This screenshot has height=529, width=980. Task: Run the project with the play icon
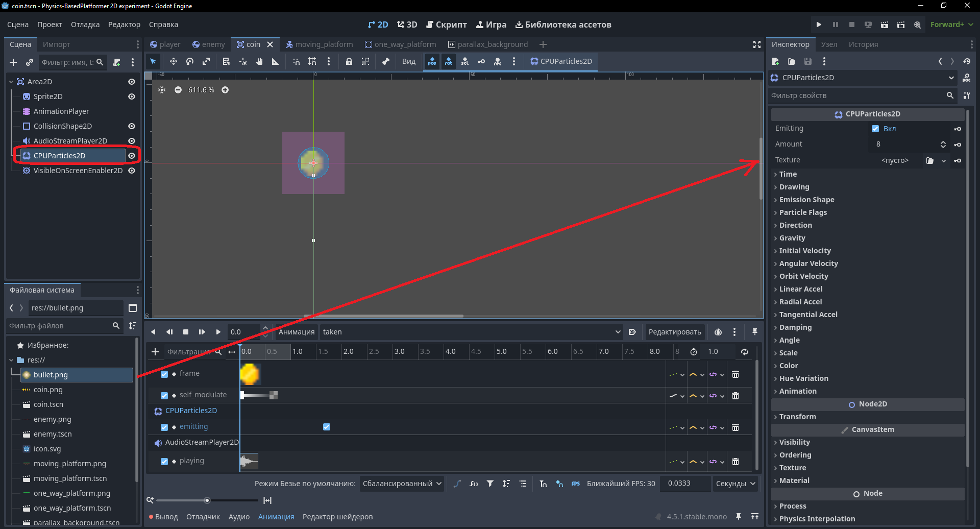point(819,25)
